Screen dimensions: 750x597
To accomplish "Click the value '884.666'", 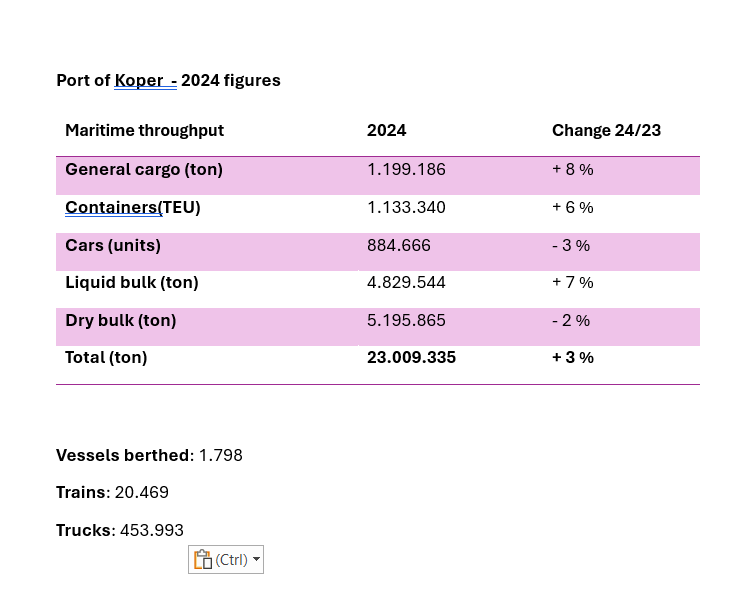I will [x=399, y=245].
